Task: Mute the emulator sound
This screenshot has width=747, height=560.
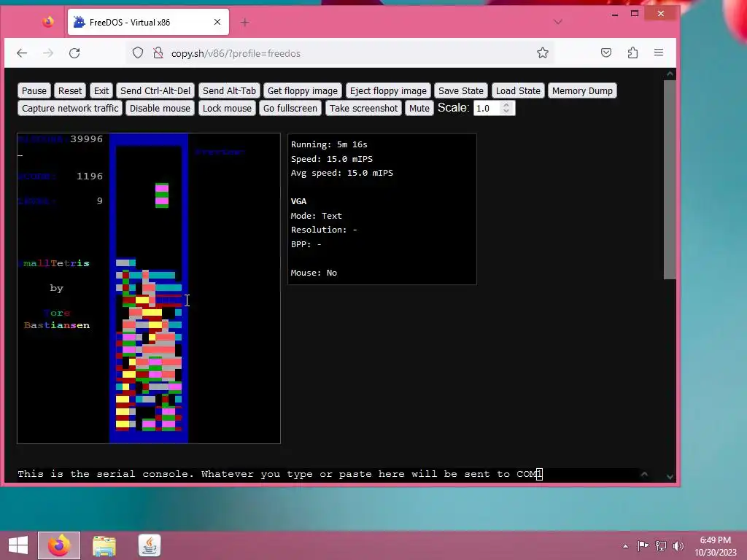Action: (x=419, y=108)
